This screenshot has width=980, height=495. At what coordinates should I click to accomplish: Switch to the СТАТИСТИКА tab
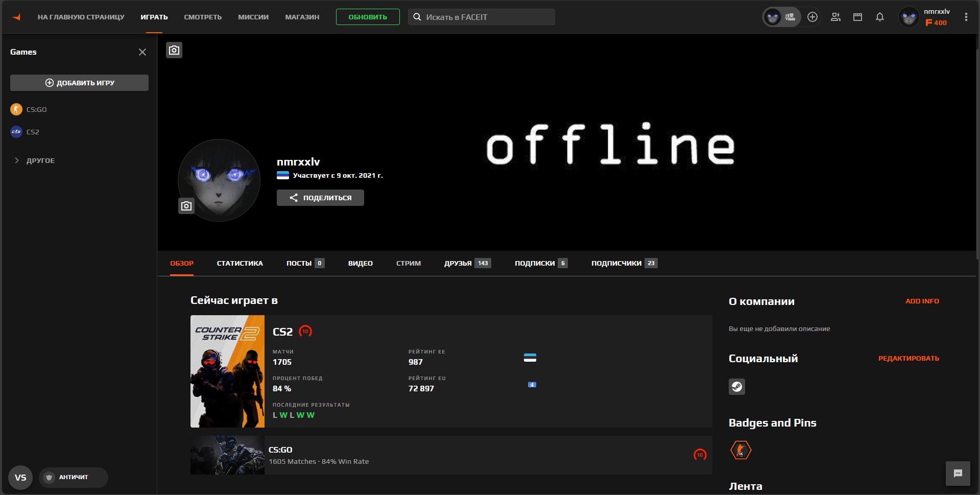(240, 263)
